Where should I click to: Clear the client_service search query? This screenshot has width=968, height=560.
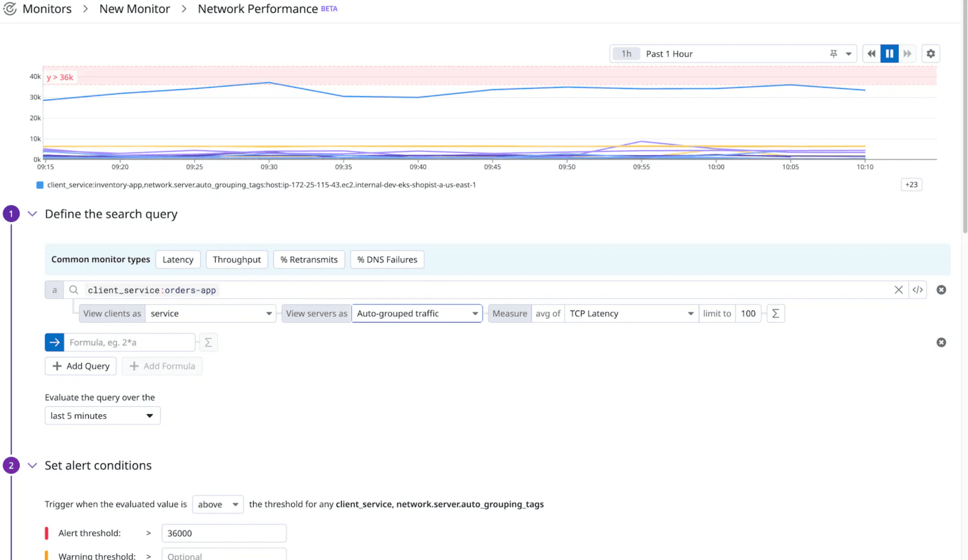898,290
